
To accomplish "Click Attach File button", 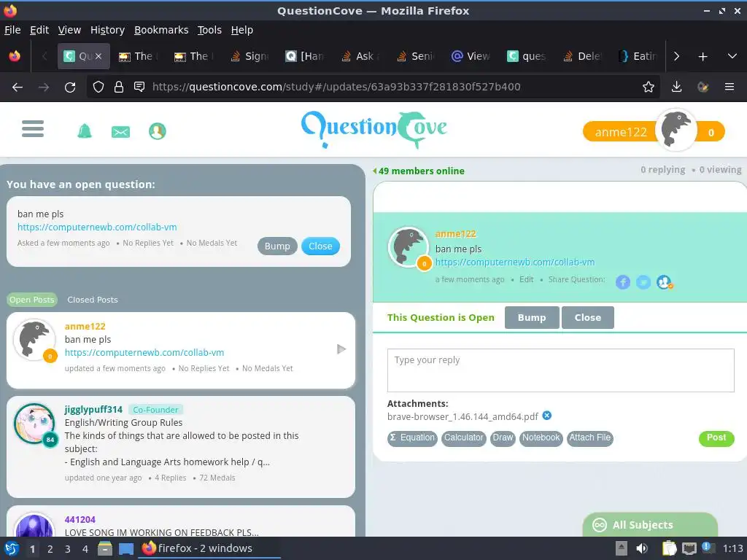I will pyautogui.click(x=589, y=437).
